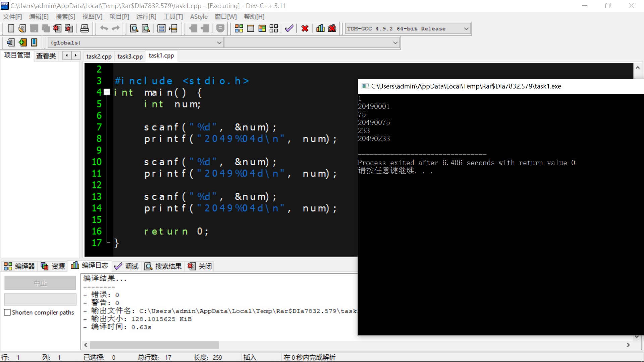Open the TDM-GCC compiler selection dropdown

466,29
